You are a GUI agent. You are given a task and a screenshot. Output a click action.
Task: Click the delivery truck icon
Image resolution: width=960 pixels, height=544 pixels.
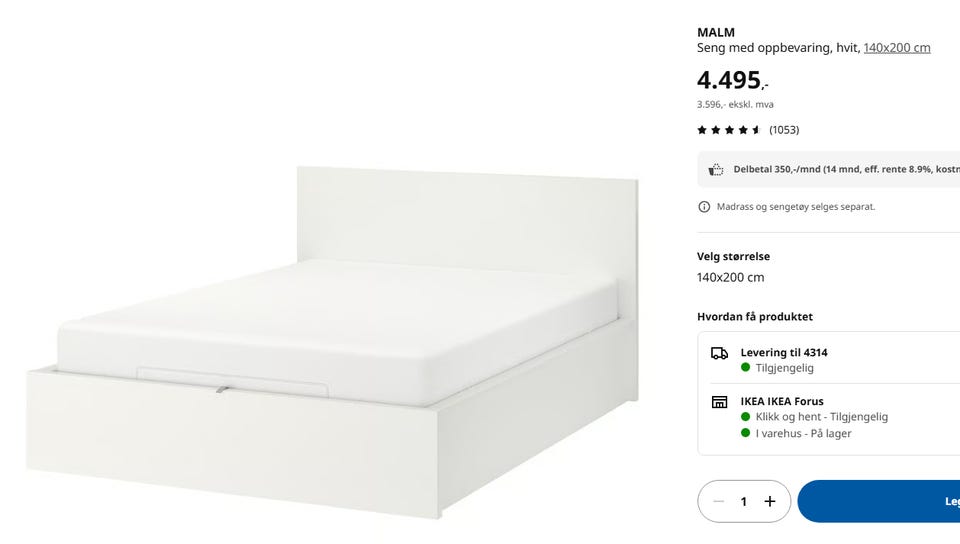pyautogui.click(x=719, y=353)
